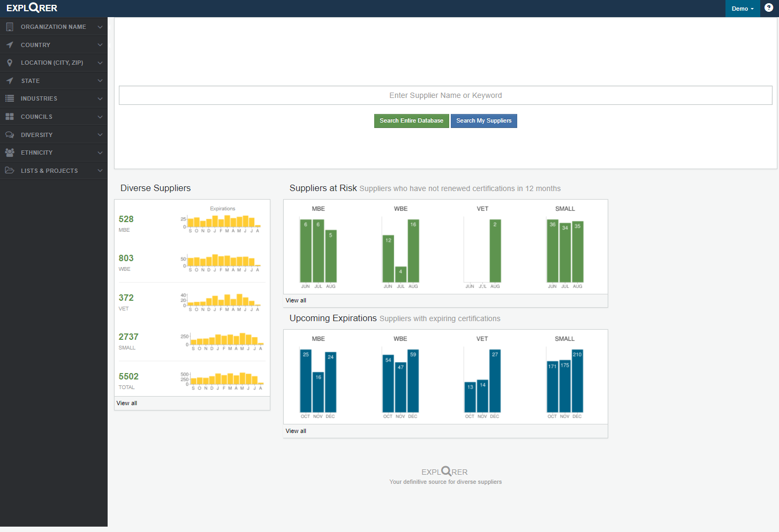Viewport: 779px width, 532px height.
Task: Expand the Organization Name chevron
Action: coord(100,27)
